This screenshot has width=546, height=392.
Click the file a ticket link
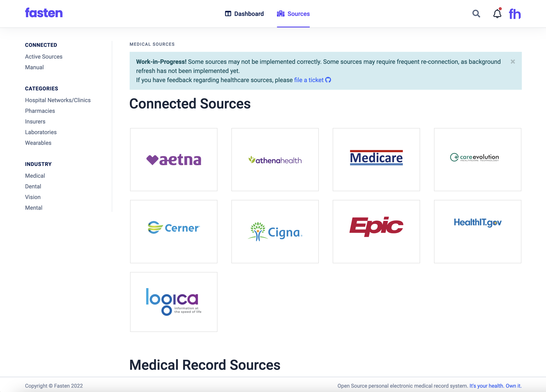[309, 80]
